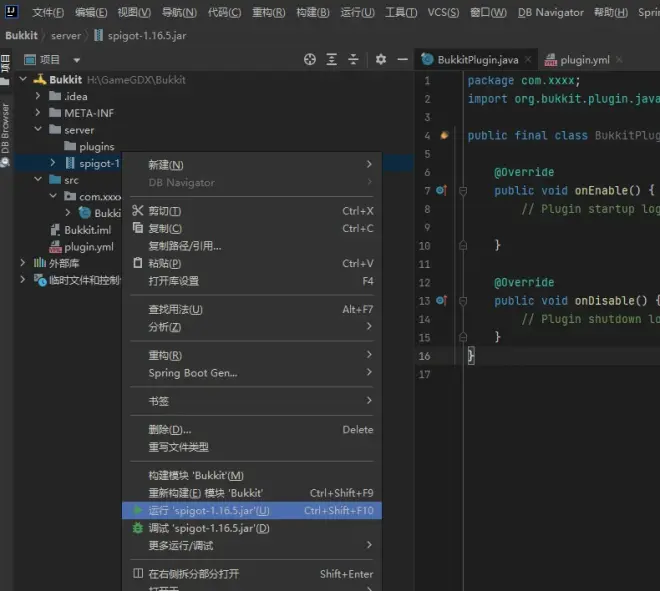Click the scissors icon beside 剪切

[138, 210]
